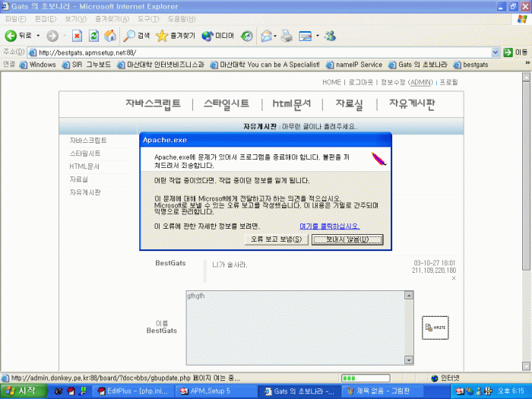532x399 pixels.
Task: Open the 보기(V) menu
Action: 76,19
